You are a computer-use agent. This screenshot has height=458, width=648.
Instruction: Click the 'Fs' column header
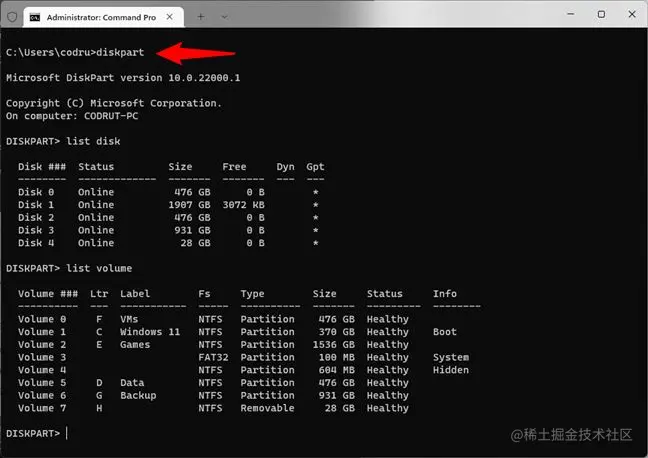pyautogui.click(x=204, y=294)
